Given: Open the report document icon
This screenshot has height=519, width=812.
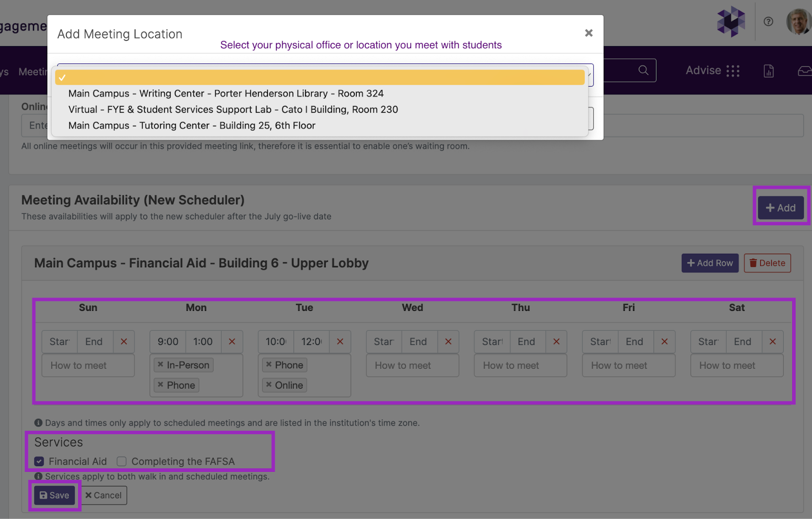Looking at the screenshot, I should (x=769, y=71).
